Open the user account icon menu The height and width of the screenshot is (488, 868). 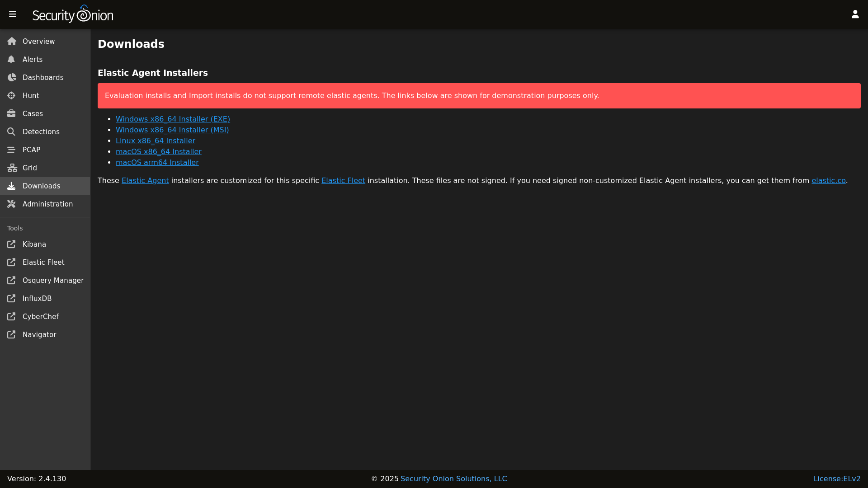point(855,14)
